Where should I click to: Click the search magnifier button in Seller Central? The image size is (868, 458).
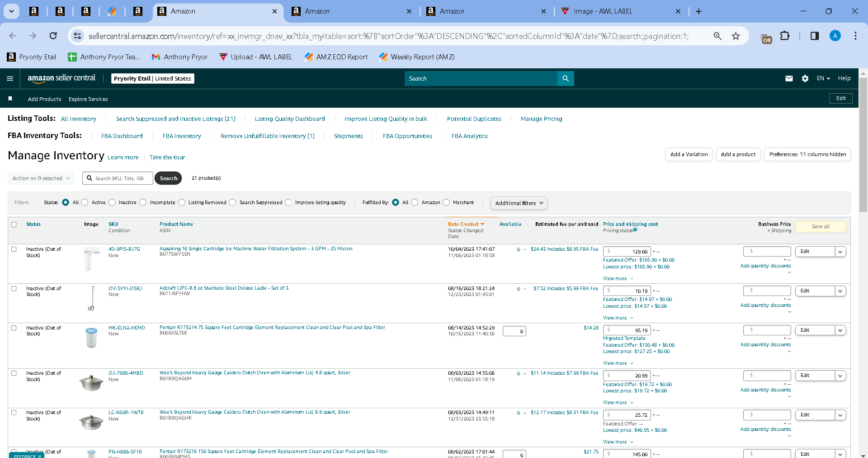click(x=565, y=78)
